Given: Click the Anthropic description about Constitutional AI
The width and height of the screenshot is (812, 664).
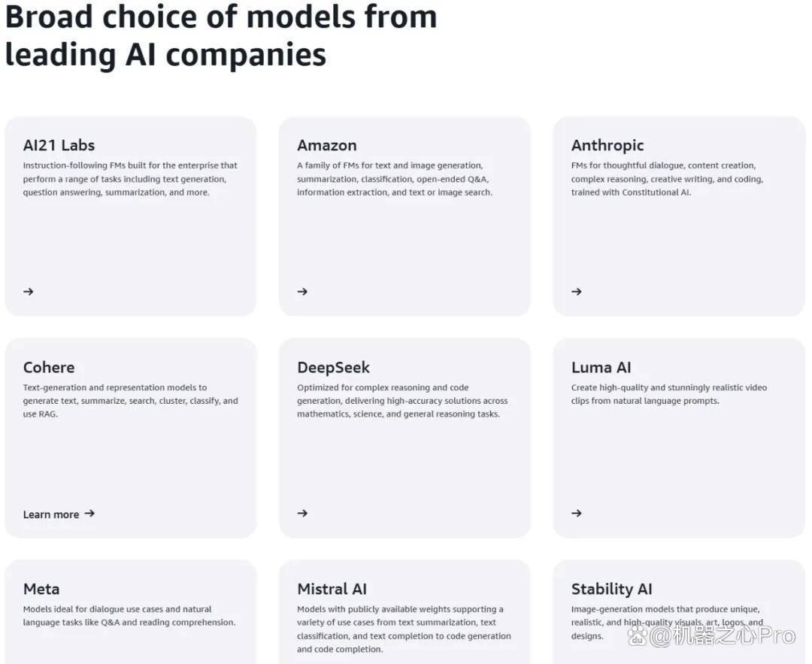Looking at the screenshot, I should coord(667,179).
